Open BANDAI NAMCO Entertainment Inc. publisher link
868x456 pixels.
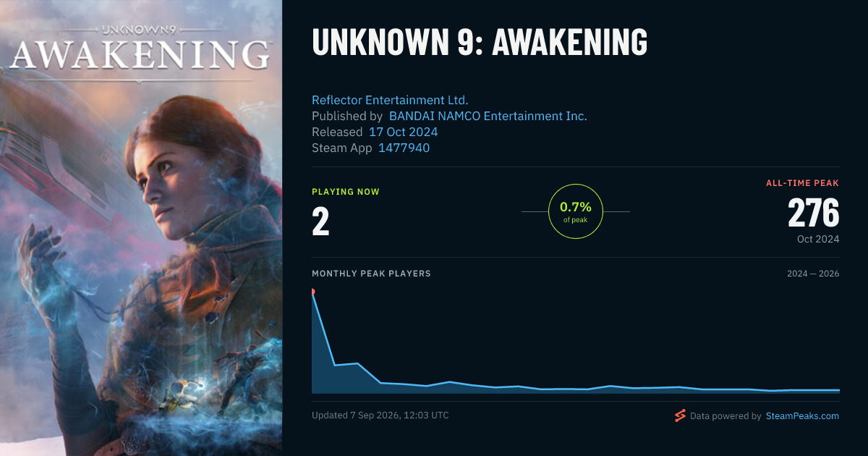pyautogui.click(x=488, y=116)
